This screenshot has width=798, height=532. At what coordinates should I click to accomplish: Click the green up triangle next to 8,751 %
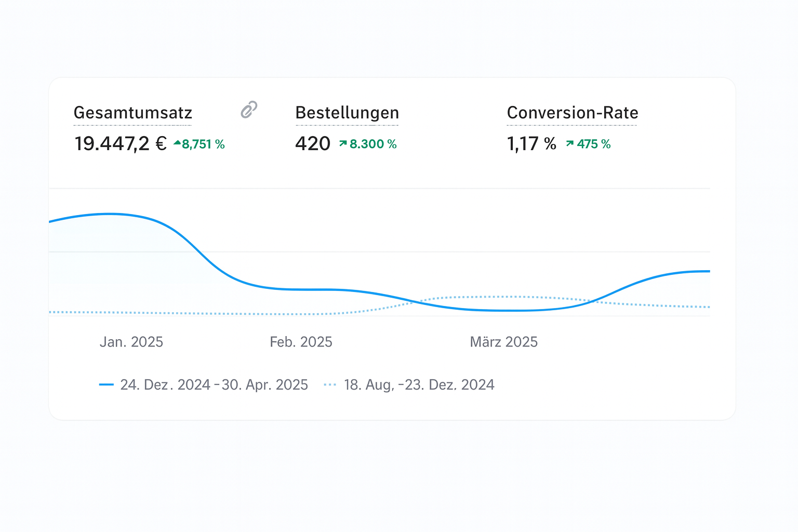tap(177, 142)
